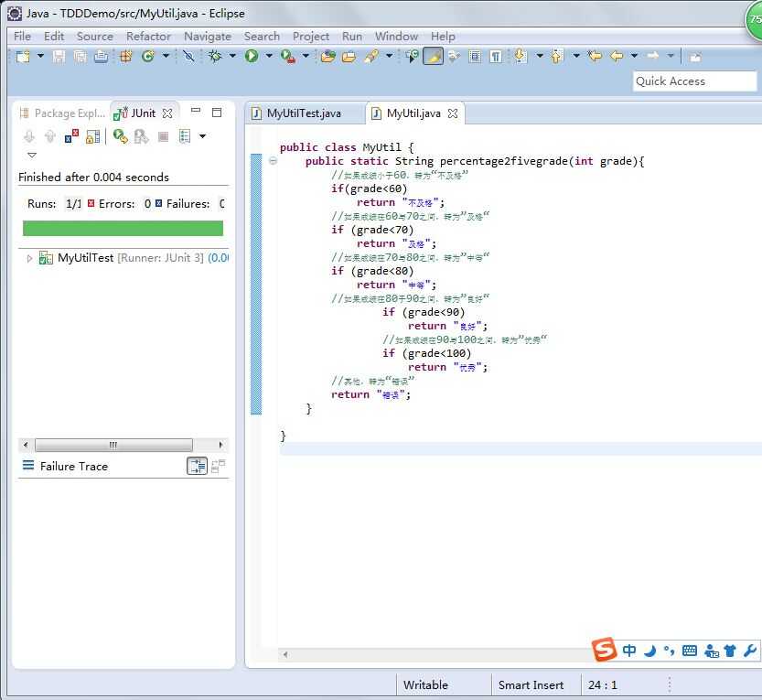The height and width of the screenshot is (700, 762).
Task: Open the Run button dropdown arrow
Action: (269, 57)
